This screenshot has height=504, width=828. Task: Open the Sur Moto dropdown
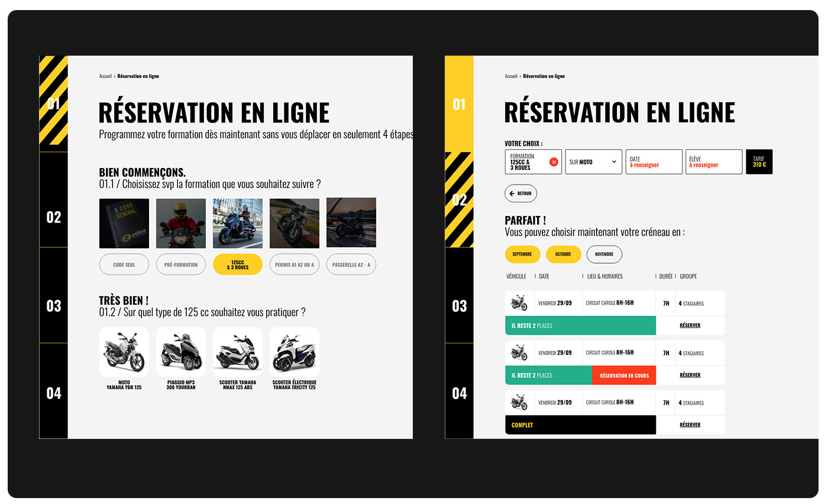(x=593, y=161)
